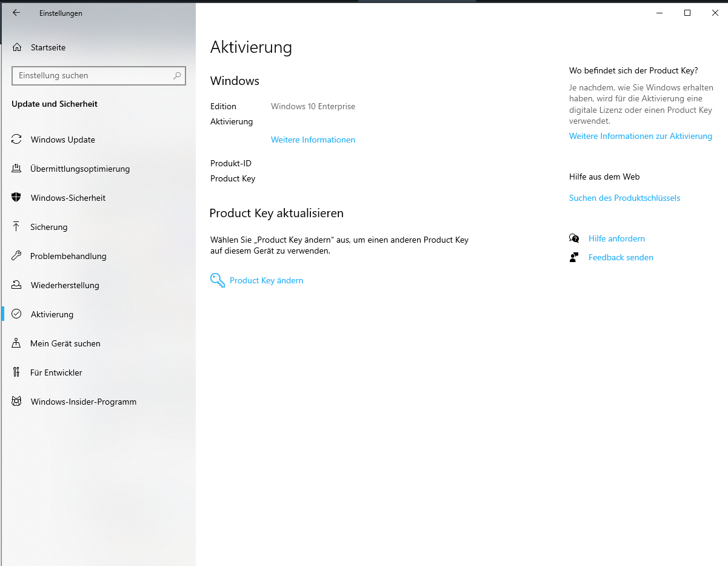Click Product Key ändern link

pyautogui.click(x=266, y=281)
